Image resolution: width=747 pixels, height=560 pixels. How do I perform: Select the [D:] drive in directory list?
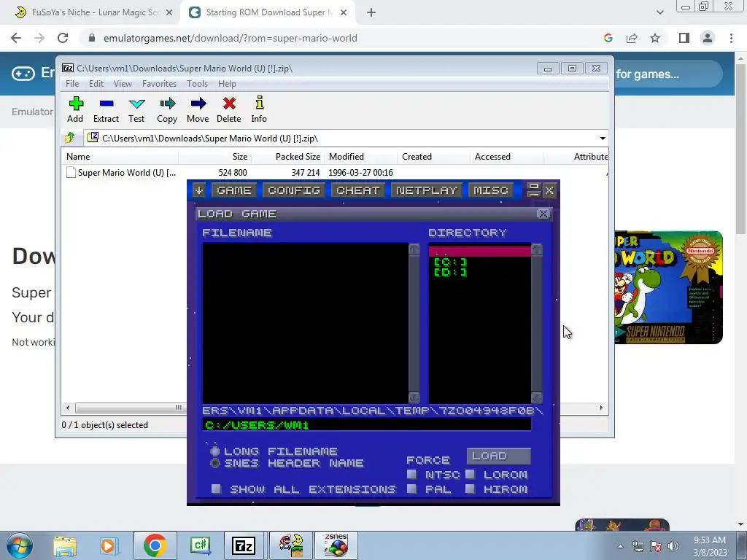(x=450, y=273)
